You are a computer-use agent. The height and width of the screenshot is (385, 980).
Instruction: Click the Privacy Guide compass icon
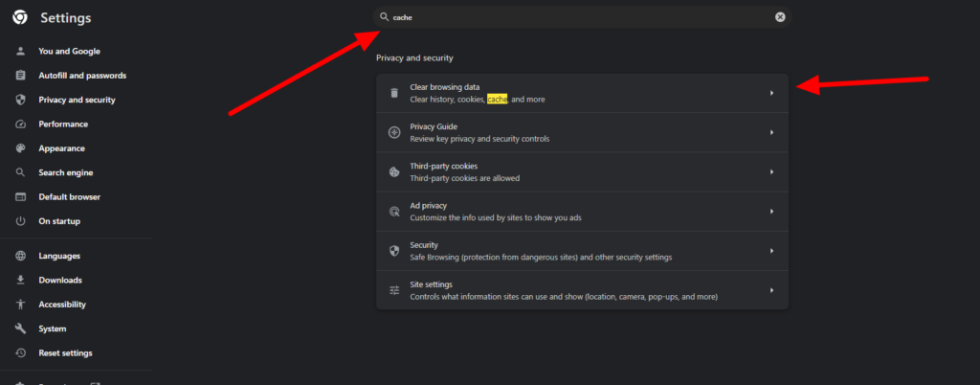tap(394, 132)
